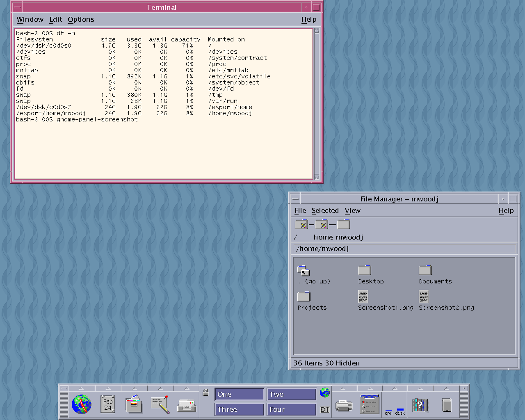Open the calendar icon showing Feb 24
The height and width of the screenshot is (420, 525).
click(107, 404)
